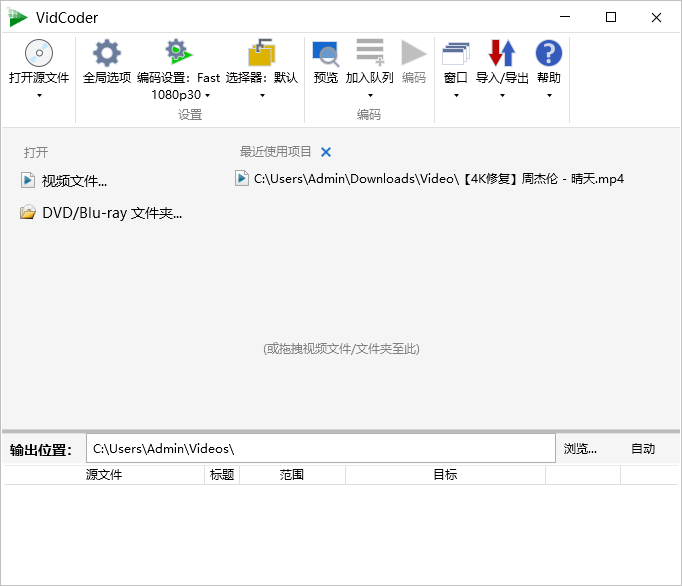Click the output location path field
This screenshot has width=682, height=586.
point(321,448)
